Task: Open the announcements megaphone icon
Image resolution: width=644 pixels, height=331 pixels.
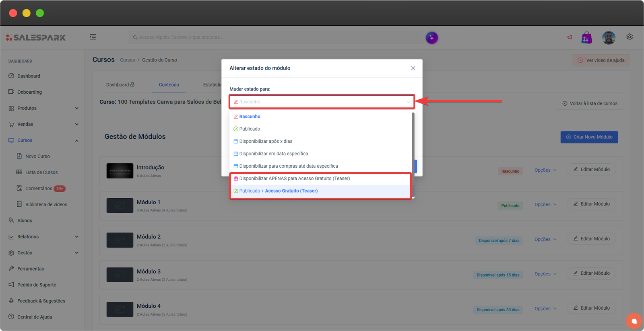Action: (570, 37)
